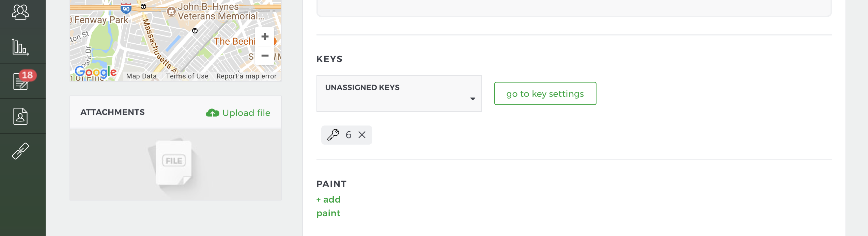Open the chain link sidebar icon
This screenshot has height=236, width=868.
click(20, 151)
